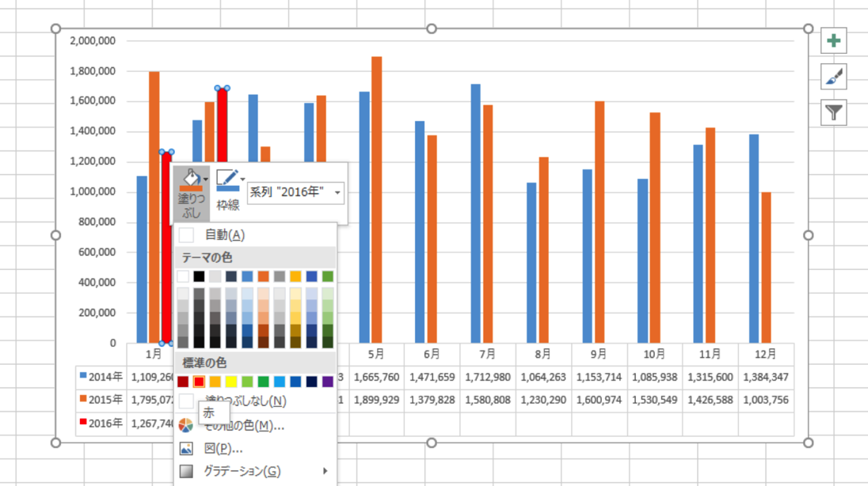Expand the 塗りつぶし fill dropdown arrow
The image size is (868, 486).
coord(206,180)
